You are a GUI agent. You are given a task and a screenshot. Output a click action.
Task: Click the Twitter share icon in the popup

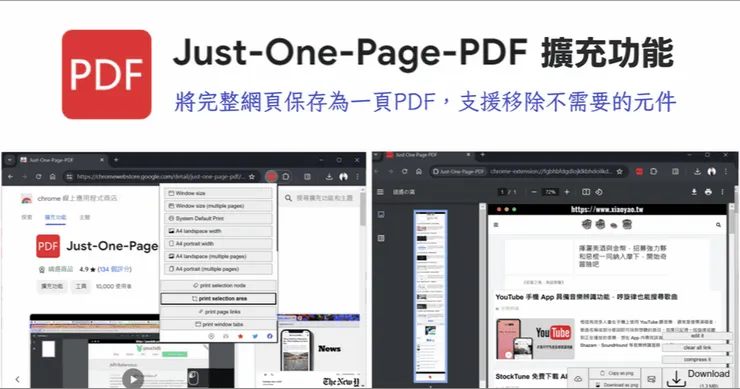click(x=255, y=336)
